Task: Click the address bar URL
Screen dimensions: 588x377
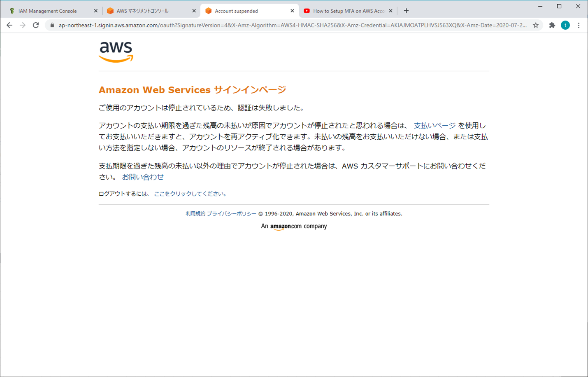Action: [293, 25]
